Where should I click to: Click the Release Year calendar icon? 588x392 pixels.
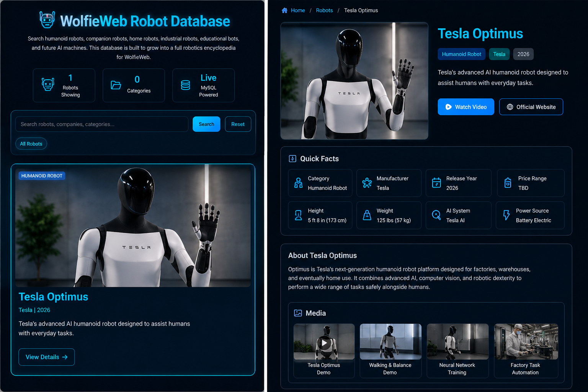(436, 183)
